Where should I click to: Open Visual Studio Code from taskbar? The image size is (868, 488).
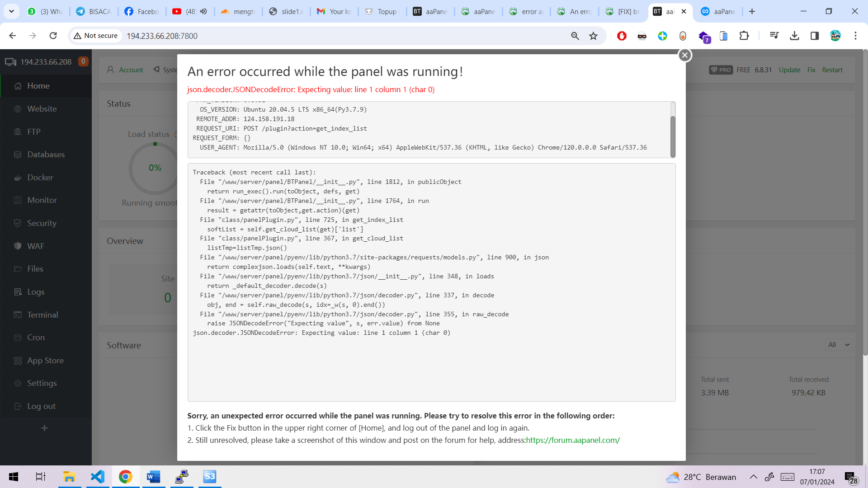click(98, 477)
